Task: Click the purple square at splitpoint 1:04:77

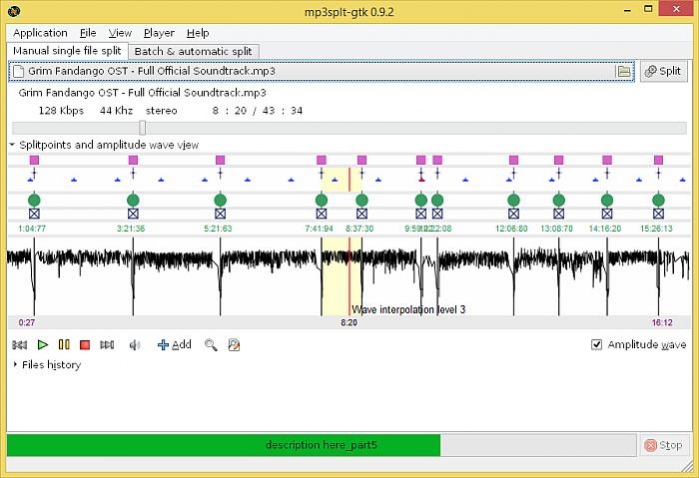Action: click(34, 160)
